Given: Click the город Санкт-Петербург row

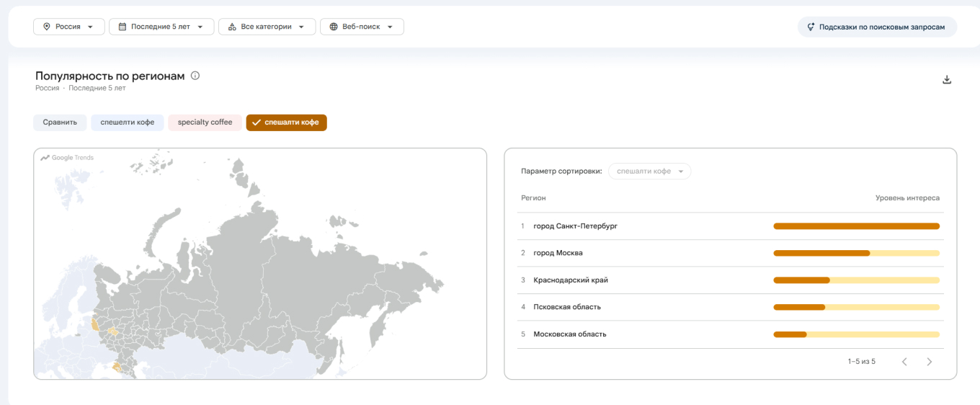Looking at the screenshot, I should 730,226.
